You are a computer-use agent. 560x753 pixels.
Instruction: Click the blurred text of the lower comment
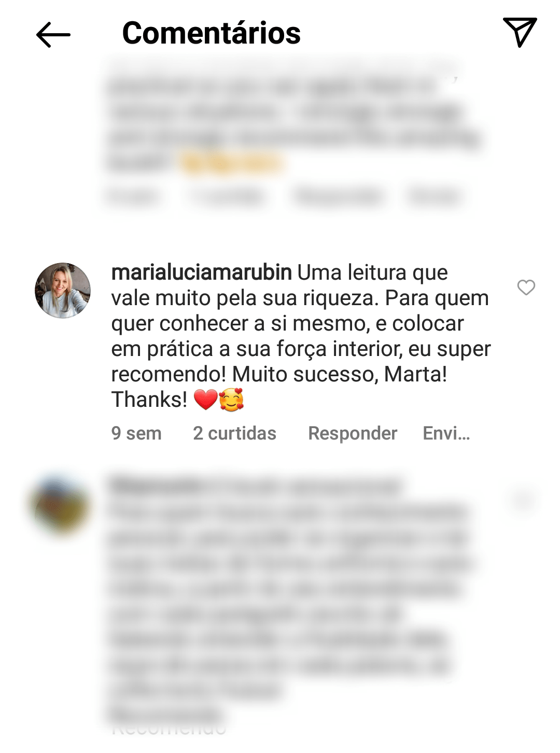[x=290, y=602]
